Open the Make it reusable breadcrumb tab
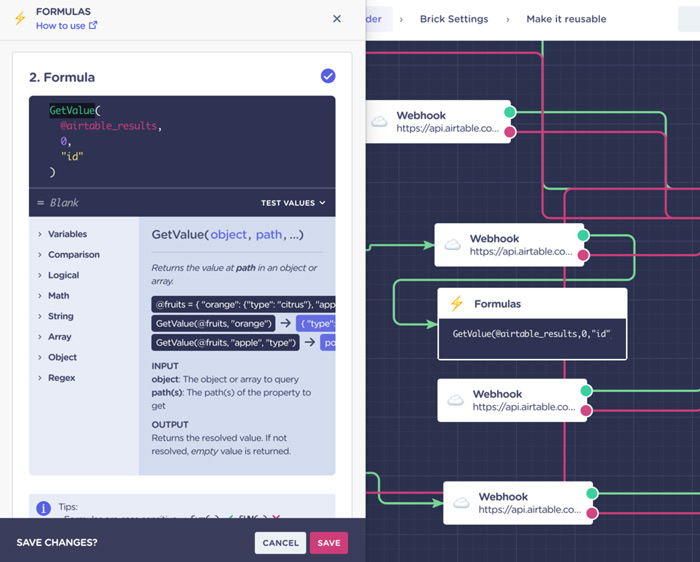The image size is (700, 562). coord(566,19)
